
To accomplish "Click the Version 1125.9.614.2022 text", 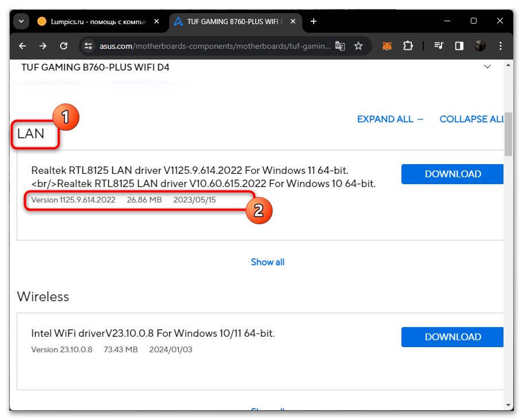I will (x=73, y=200).
